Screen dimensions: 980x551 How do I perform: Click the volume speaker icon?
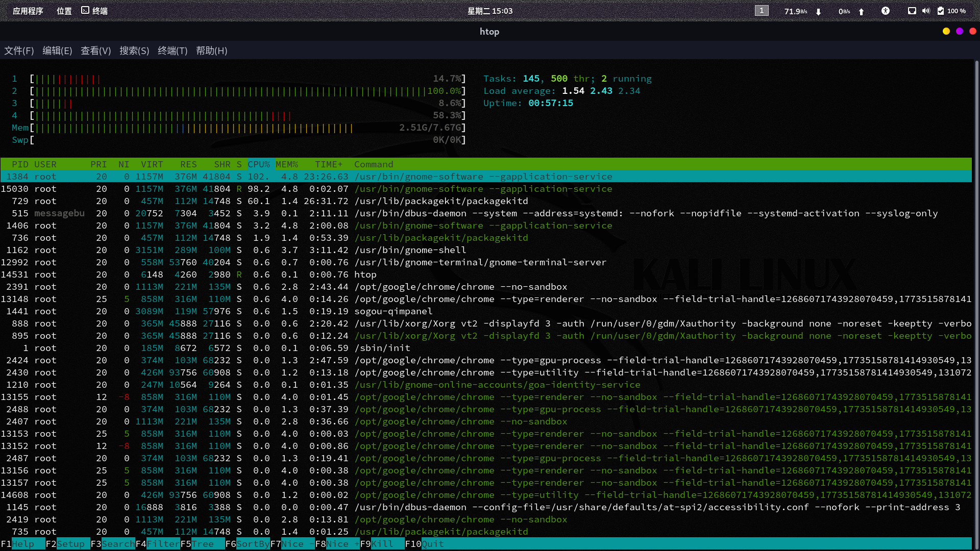[x=926, y=11]
